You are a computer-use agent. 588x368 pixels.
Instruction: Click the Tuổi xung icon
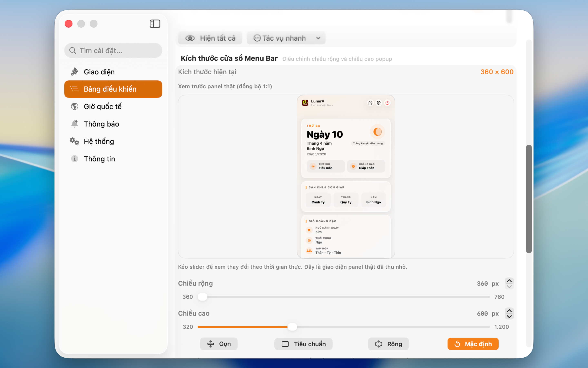[x=309, y=240]
